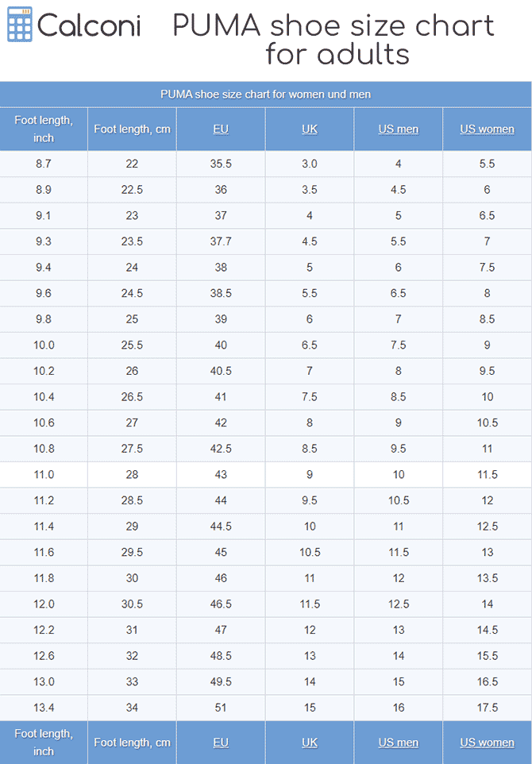Open the EU link in top header
The image size is (532, 764).
click(221, 129)
